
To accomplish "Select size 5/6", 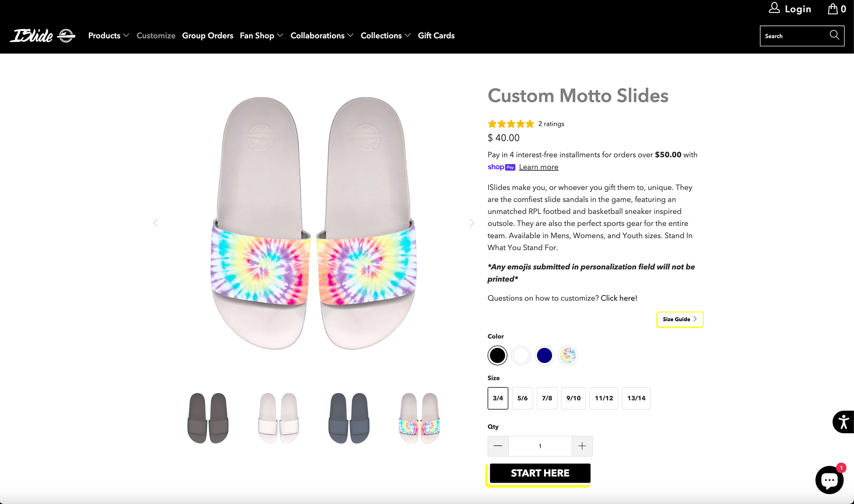I will pos(522,398).
